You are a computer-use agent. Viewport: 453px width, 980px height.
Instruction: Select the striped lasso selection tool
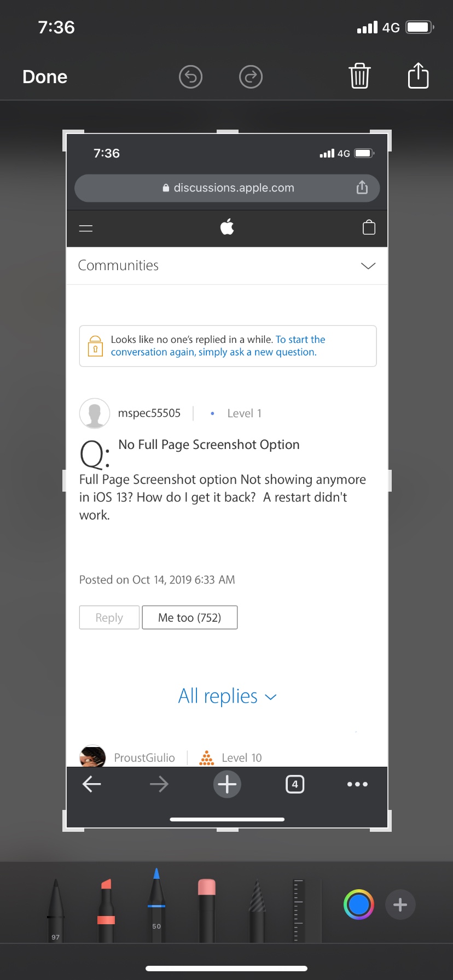[x=257, y=910]
